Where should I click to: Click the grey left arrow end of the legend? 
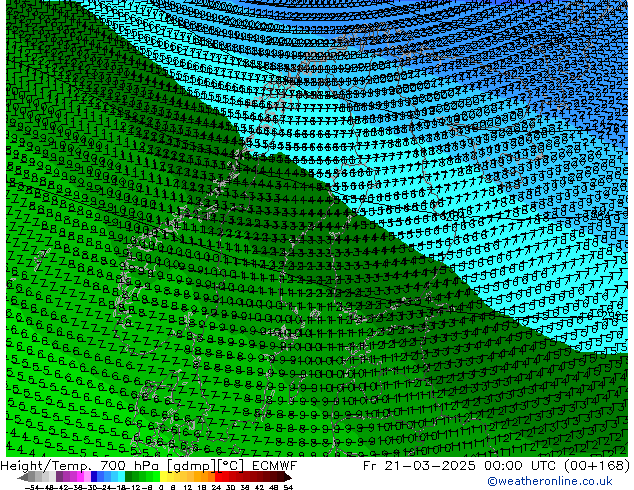coord(23,477)
